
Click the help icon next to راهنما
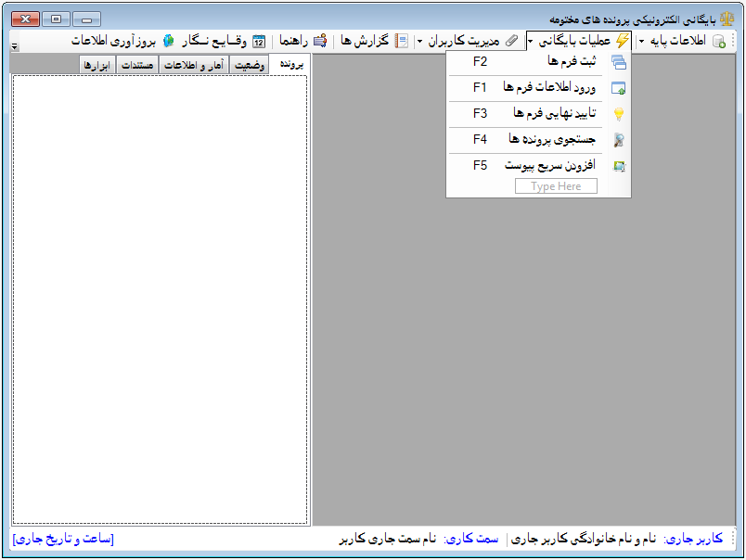coord(320,41)
